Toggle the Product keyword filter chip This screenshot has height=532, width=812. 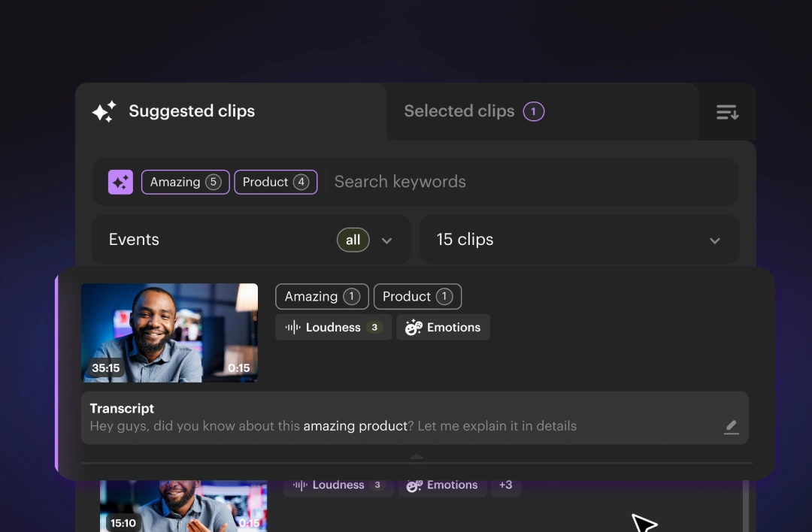[x=275, y=182]
